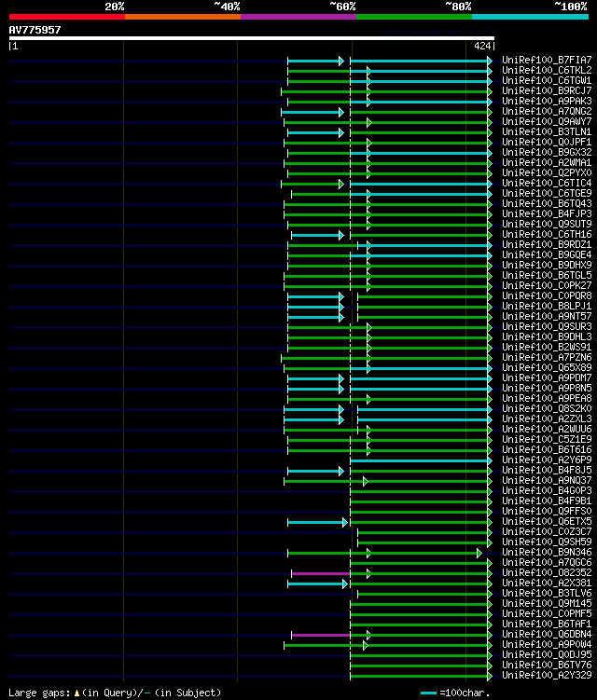This screenshot has width=597, height=700.
Task: Select UniRef100_Q2PYX0 label
Action: click(x=547, y=172)
